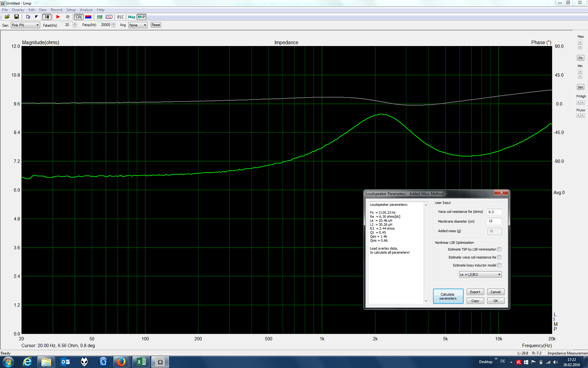Click the Set button
Screen dimensions: 588x368
[x=580, y=87]
